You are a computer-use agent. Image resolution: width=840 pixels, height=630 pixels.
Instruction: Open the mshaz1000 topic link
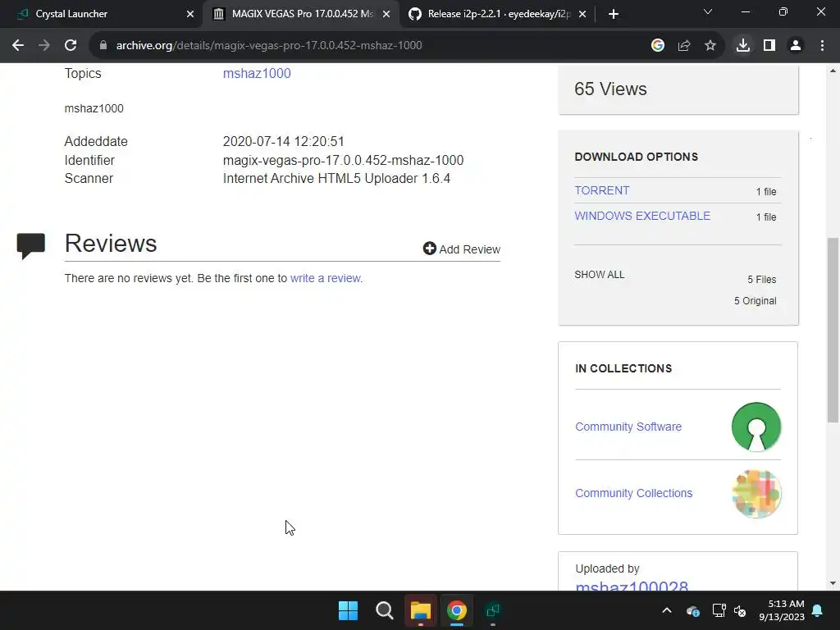(x=257, y=73)
